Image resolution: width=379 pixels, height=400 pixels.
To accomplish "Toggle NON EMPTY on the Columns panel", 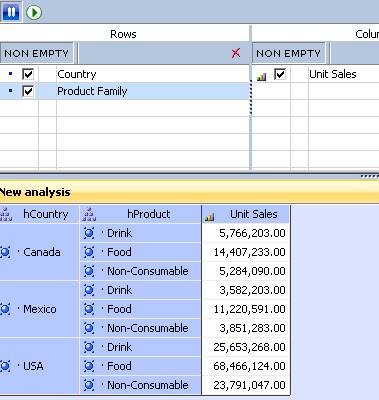I will [x=288, y=53].
